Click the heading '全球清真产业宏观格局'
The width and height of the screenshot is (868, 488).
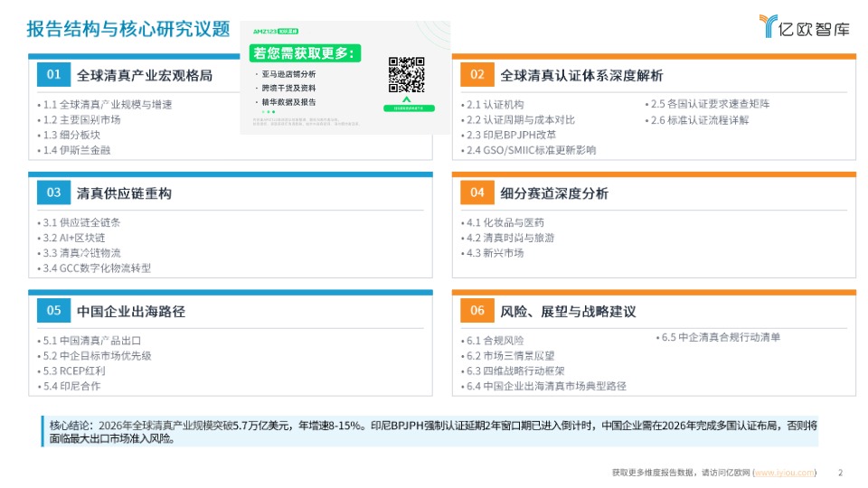(x=145, y=76)
